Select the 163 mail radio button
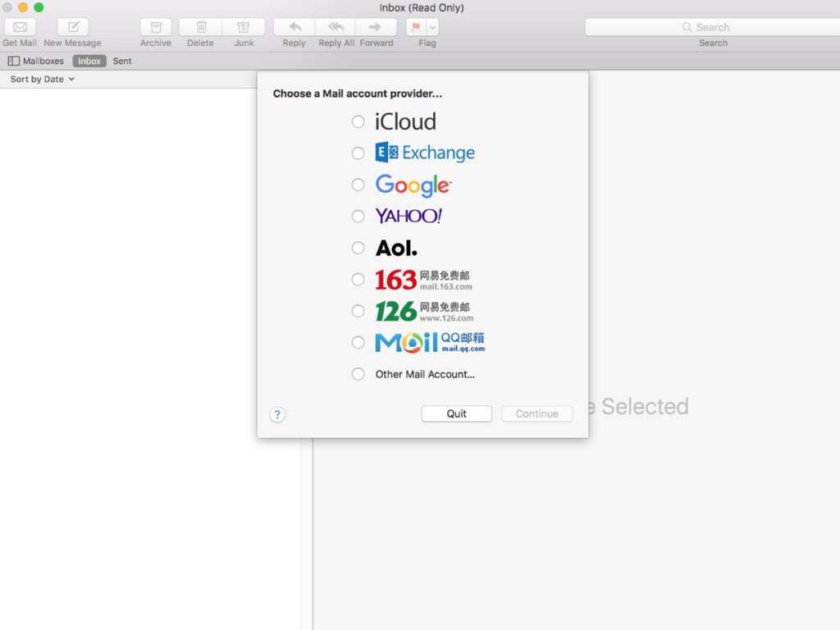 point(358,279)
